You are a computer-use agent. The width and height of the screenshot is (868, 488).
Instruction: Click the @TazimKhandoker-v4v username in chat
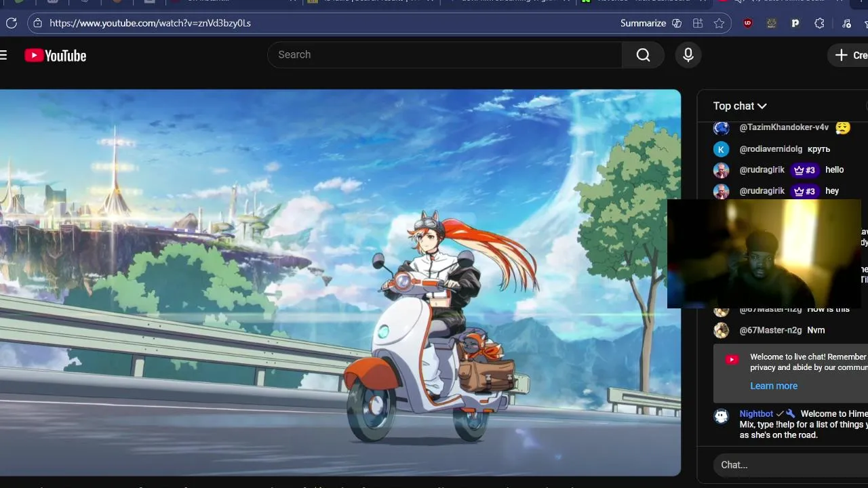(784, 127)
